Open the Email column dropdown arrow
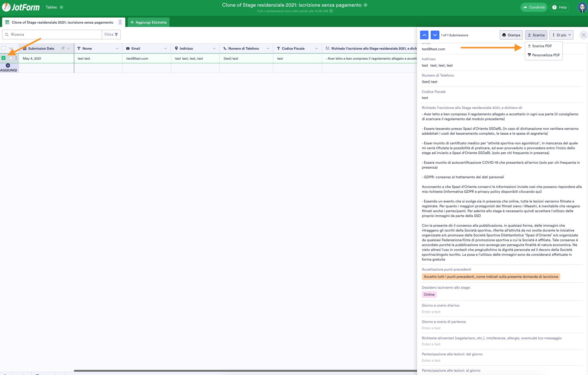 click(x=165, y=48)
